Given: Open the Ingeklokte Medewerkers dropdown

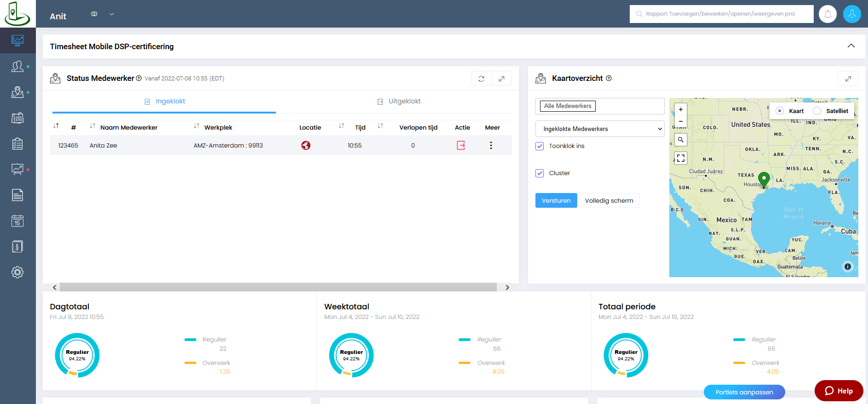Looking at the screenshot, I should tap(599, 129).
